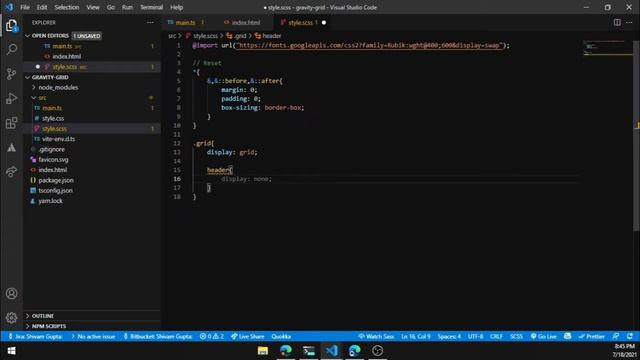Image resolution: width=640 pixels, height=360 pixels.
Task: Switch to the main.ts editor tab
Action: coord(186,22)
